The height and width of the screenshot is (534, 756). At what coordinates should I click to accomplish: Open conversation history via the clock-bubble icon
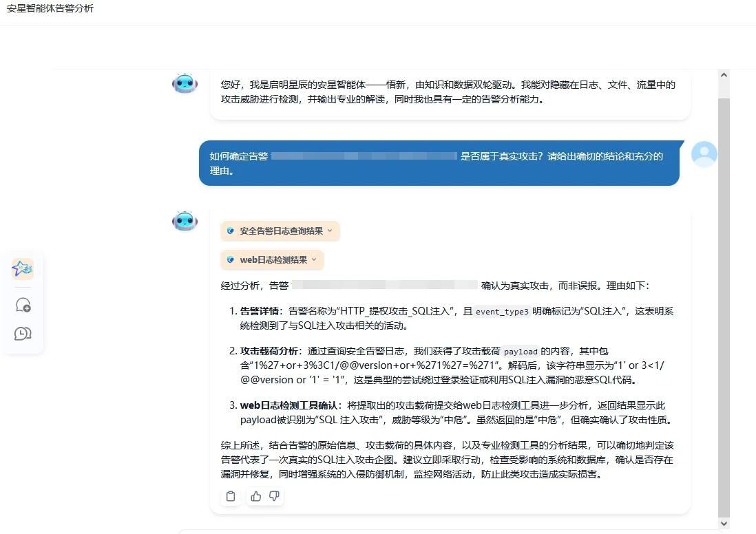(x=22, y=334)
